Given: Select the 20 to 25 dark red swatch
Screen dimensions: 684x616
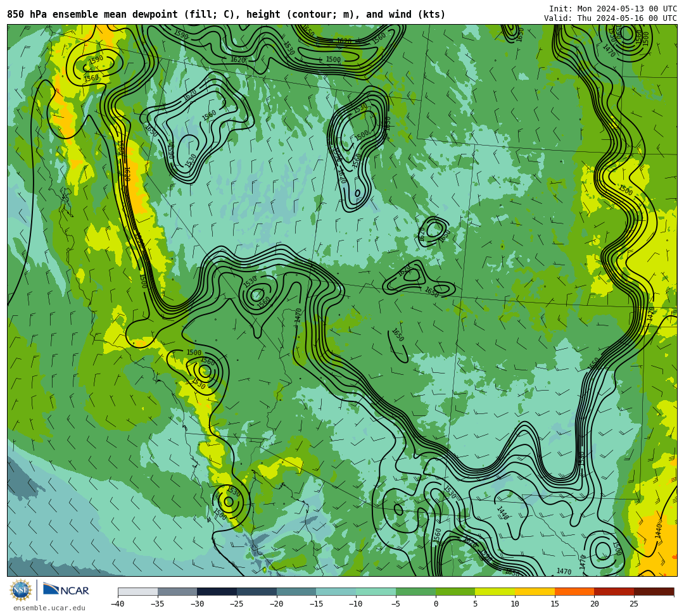Looking at the screenshot, I should (x=614, y=591).
